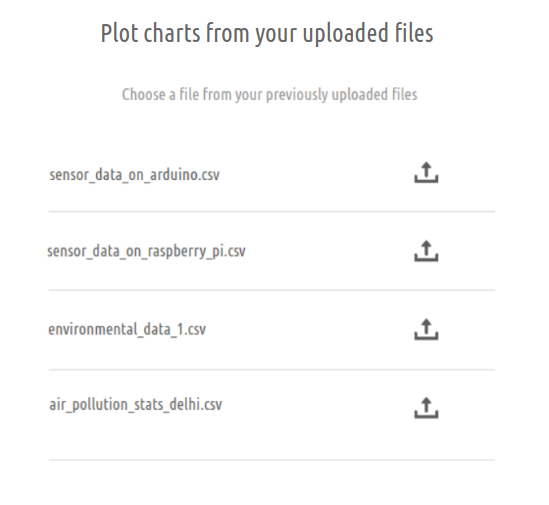Load environmental_data_1.csv using its upload icon
This screenshot has width=549, height=505.
click(426, 329)
